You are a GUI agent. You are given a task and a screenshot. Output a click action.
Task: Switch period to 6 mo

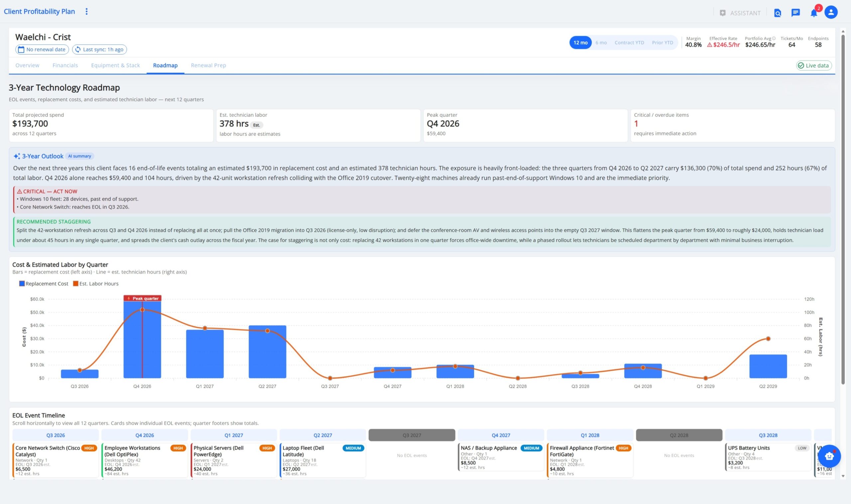pos(601,43)
